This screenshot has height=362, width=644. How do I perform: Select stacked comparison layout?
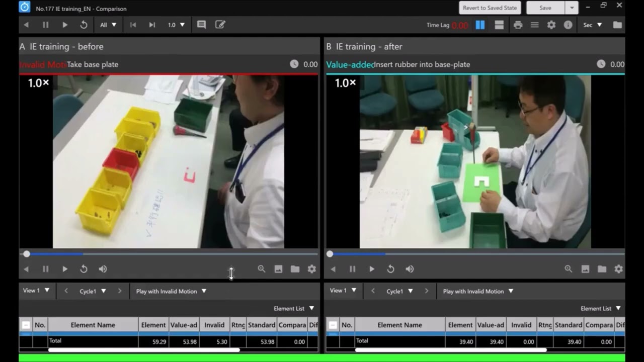(x=499, y=25)
